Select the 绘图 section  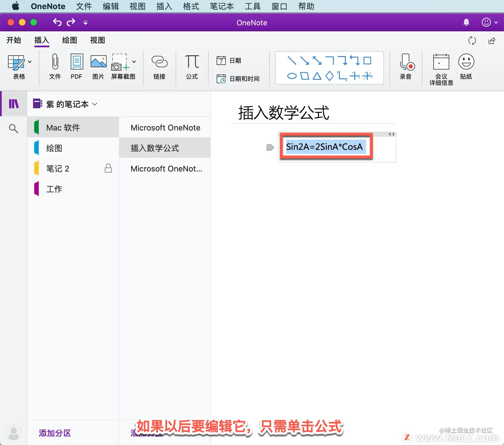click(73, 148)
